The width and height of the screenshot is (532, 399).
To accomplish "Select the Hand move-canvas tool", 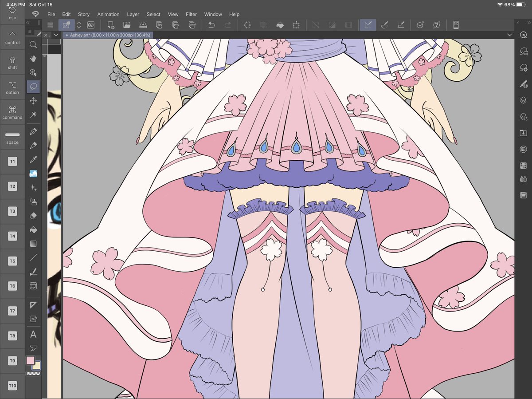I will click(33, 59).
